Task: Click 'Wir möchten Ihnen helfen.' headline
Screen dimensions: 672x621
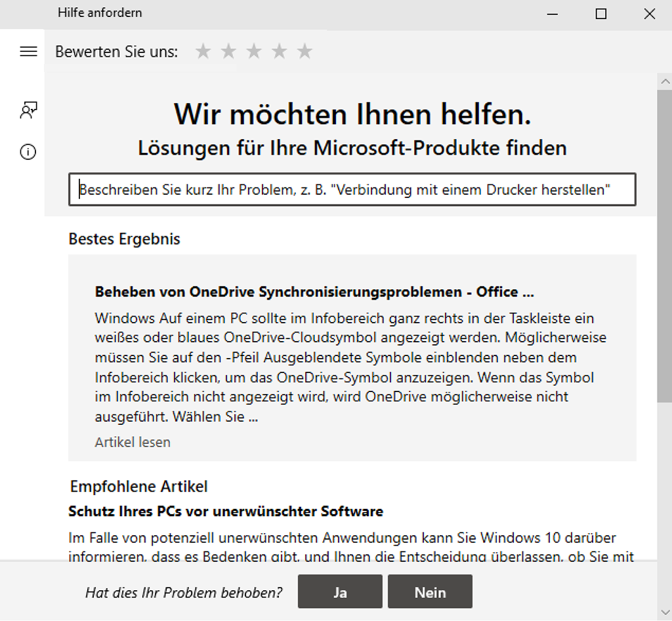Action: (352, 114)
